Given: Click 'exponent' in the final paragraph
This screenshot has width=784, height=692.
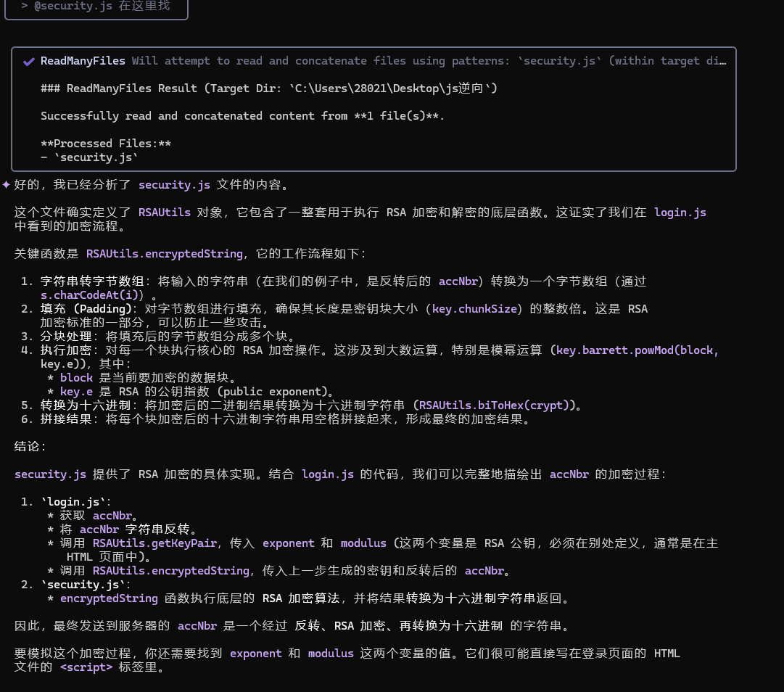Looking at the screenshot, I should tap(256, 654).
